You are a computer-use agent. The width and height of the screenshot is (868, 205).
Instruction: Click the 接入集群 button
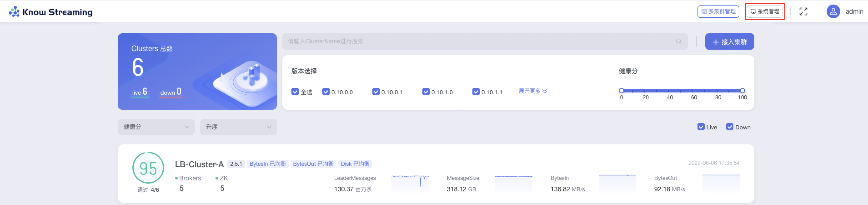[x=729, y=41]
